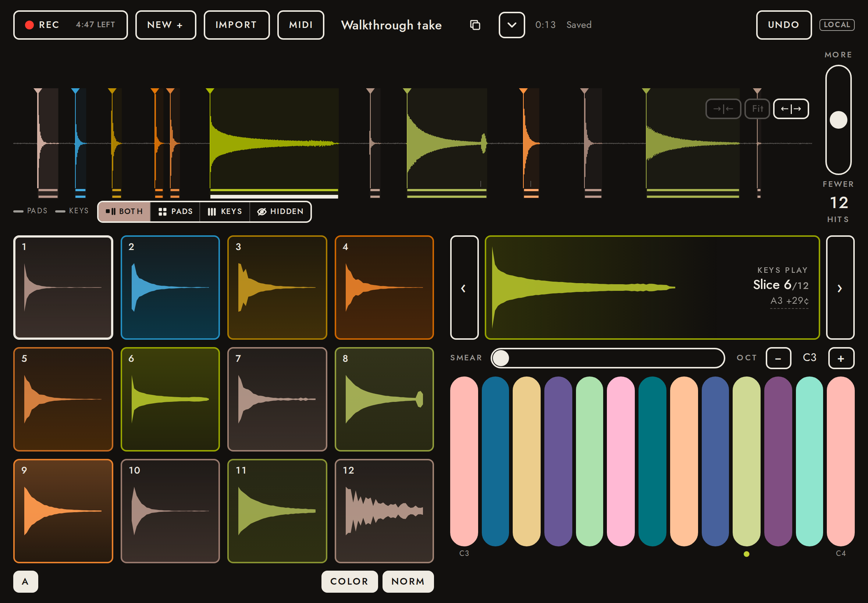Show HIDDEN slices tab
Image resolution: width=868 pixels, height=603 pixels.
(280, 211)
